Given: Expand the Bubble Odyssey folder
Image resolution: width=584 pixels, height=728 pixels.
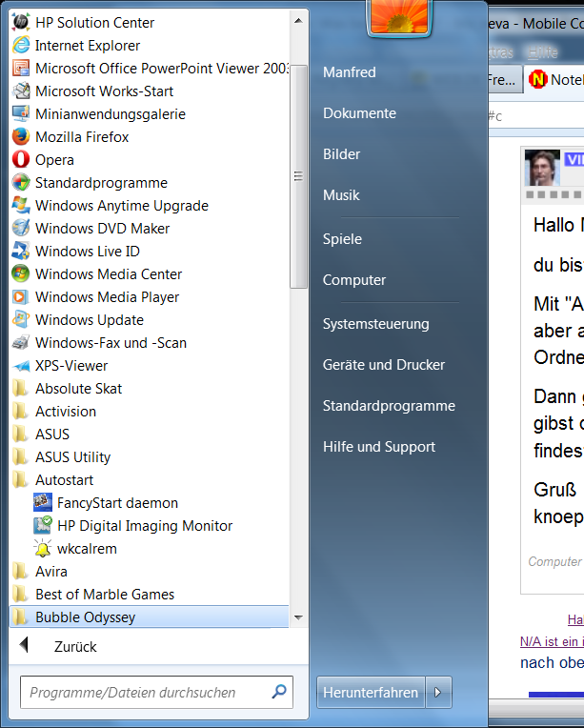Looking at the screenshot, I should point(149,617).
